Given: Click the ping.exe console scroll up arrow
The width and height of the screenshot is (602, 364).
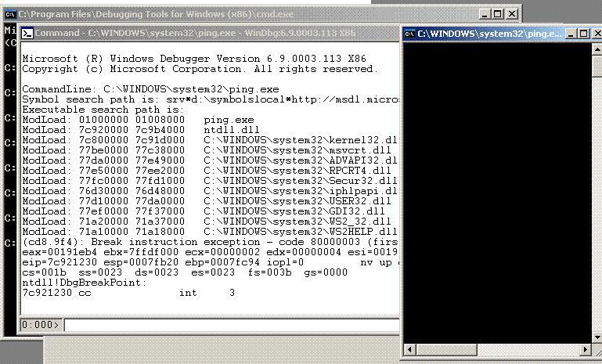Looking at the screenshot, I should click(x=597, y=49).
